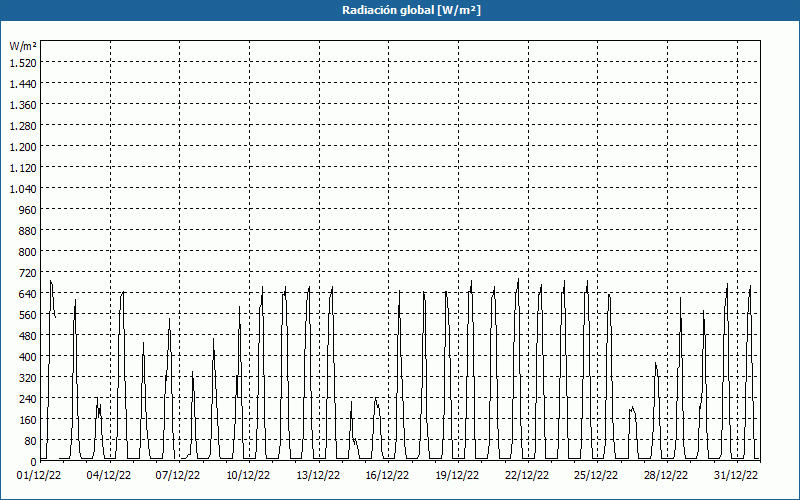Click the 28/12/22 date label
This screenshot has height=500, width=800.
click(x=666, y=475)
